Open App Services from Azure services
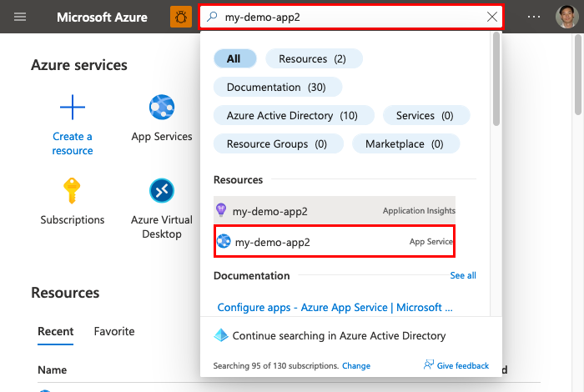584x392 pixels. 162,108
